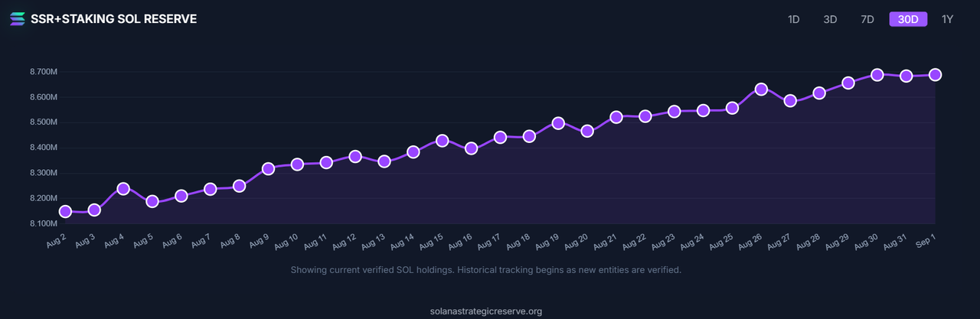Show the 7D chart view
Image resolution: width=980 pixels, height=319 pixels.
pyautogui.click(x=867, y=19)
